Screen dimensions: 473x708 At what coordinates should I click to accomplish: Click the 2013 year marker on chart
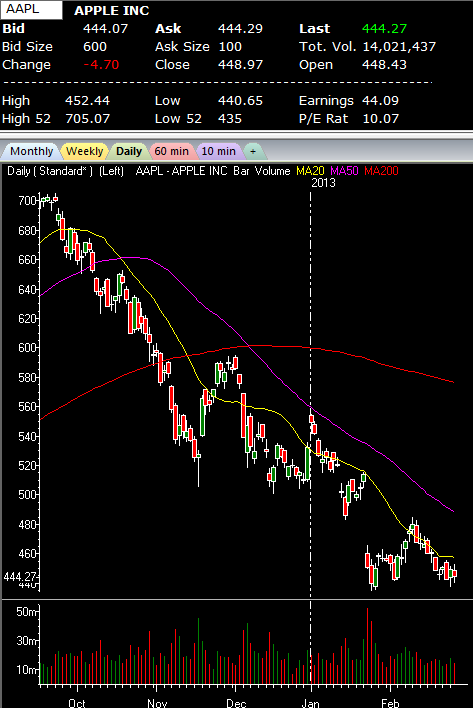pos(324,183)
